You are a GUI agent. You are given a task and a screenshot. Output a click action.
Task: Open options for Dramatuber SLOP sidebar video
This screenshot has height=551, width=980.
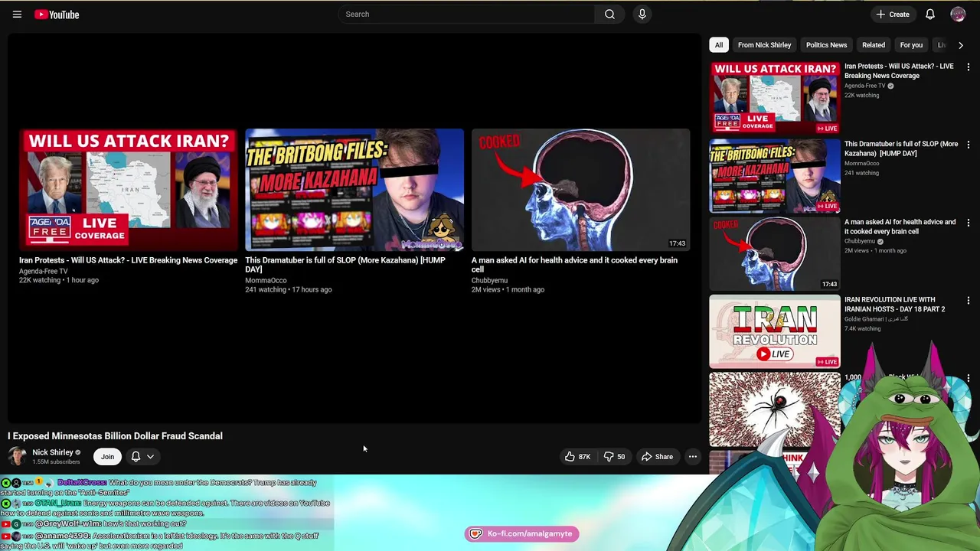(x=969, y=145)
